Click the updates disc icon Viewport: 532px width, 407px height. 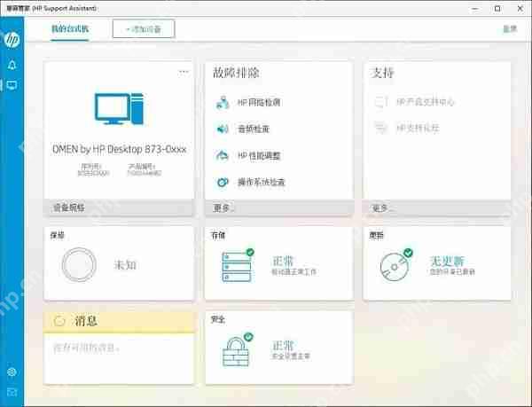point(396,265)
